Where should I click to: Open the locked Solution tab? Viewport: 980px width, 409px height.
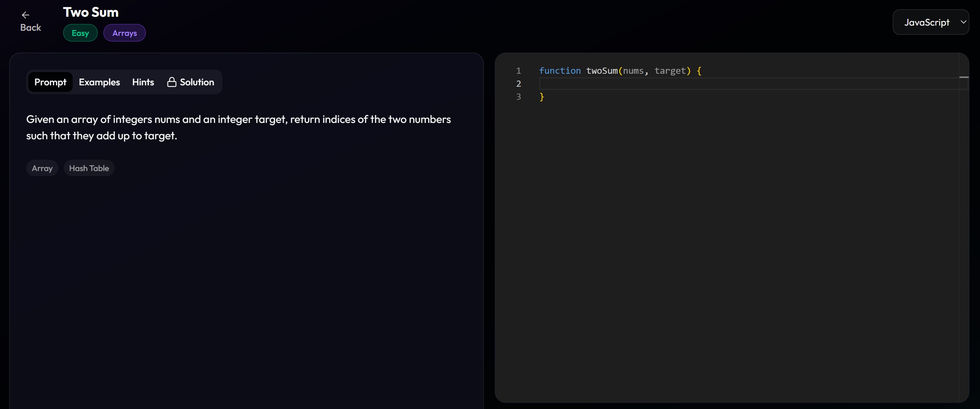(196, 82)
